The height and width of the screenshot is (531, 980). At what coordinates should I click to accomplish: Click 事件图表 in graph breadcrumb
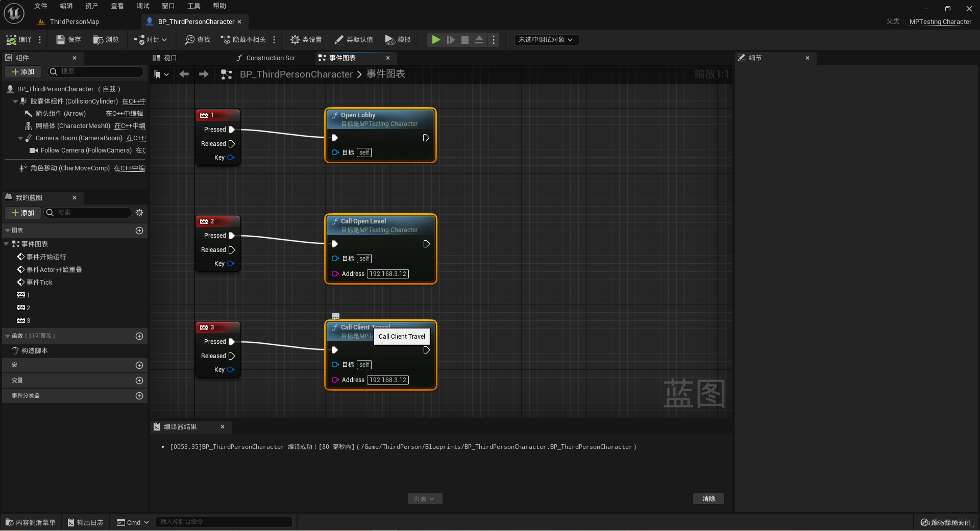point(386,74)
